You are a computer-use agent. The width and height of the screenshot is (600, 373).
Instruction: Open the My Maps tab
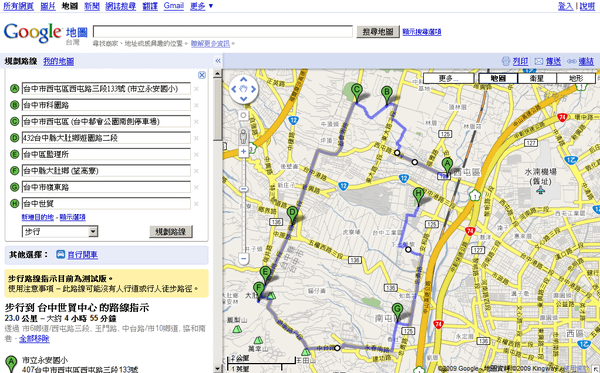[x=59, y=61]
